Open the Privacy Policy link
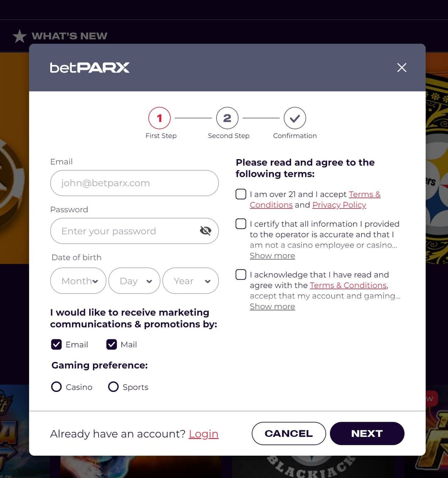448x478 pixels. point(339,205)
